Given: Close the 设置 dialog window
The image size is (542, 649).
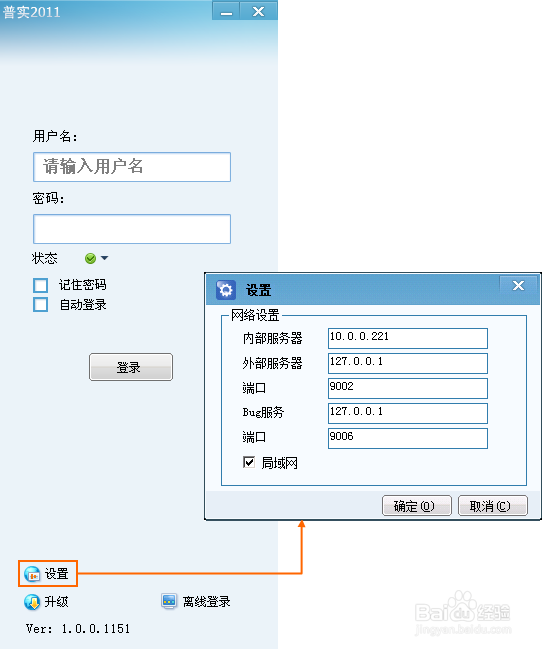Looking at the screenshot, I should [x=518, y=285].
